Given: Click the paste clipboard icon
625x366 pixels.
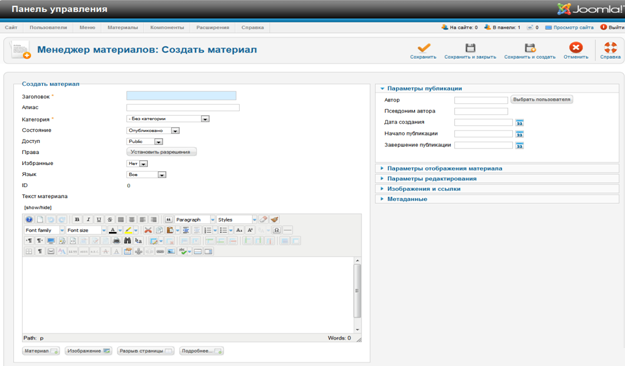Looking at the screenshot, I should tap(170, 230).
